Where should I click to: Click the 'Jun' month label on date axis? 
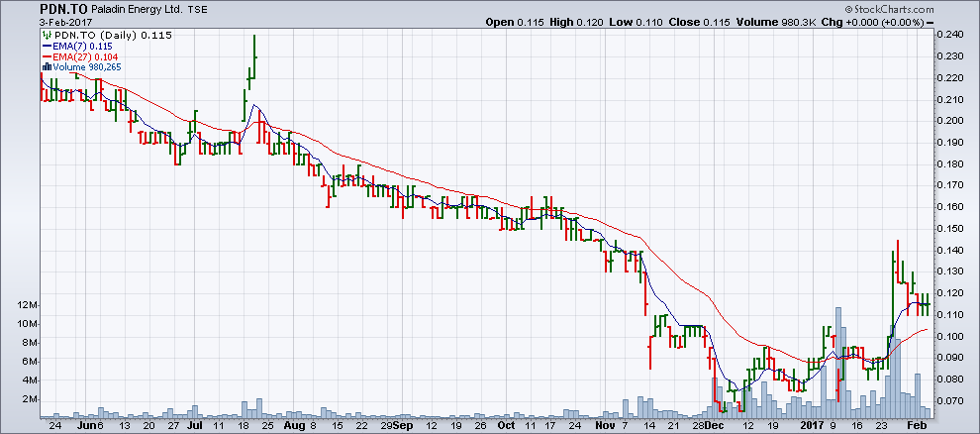pyautogui.click(x=87, y=425)
